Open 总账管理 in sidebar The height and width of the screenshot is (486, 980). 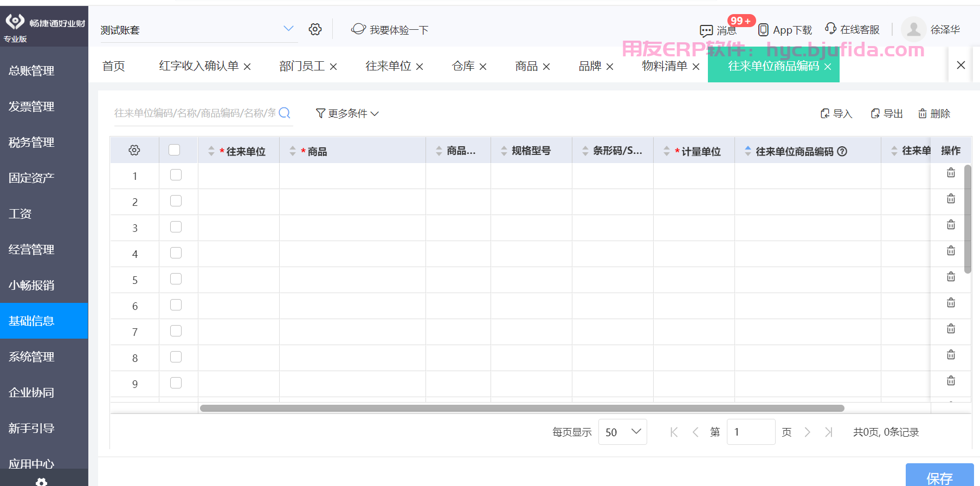[44, 70]
